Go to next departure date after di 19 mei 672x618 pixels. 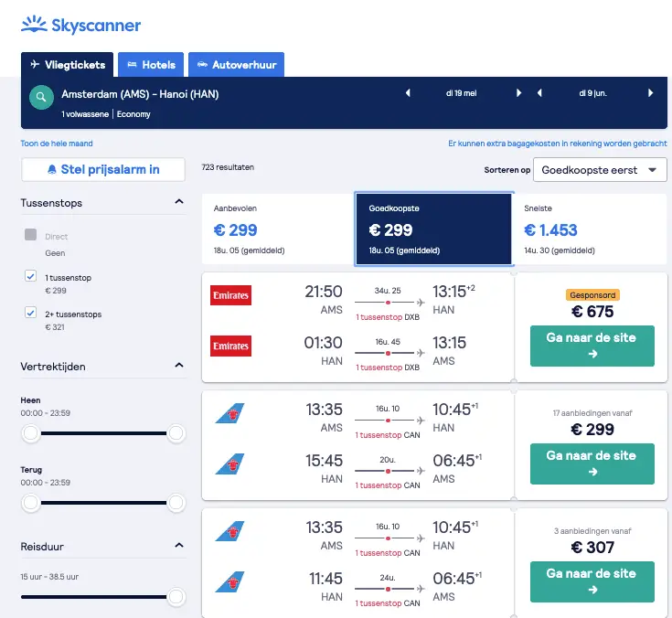point(518,93)
